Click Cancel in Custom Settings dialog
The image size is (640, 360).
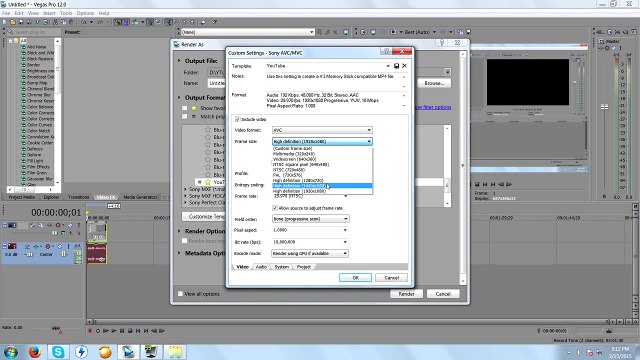click(391, 278)
